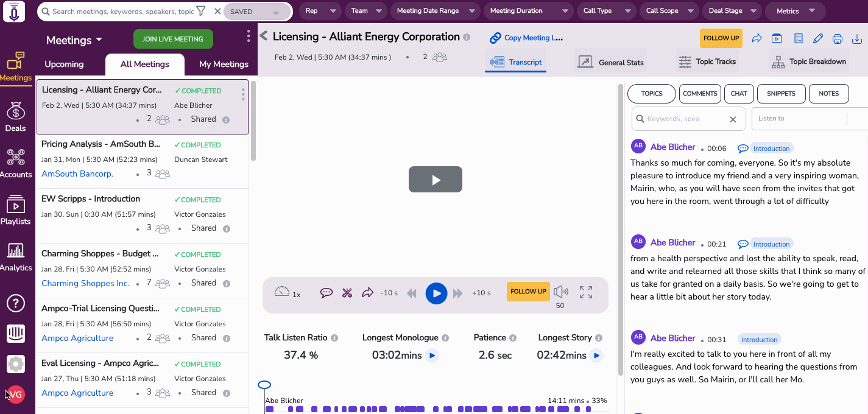Screen dimensions: 868x414
Task: Switch to the Upcoming meetings tab
Action: point(64,64)
